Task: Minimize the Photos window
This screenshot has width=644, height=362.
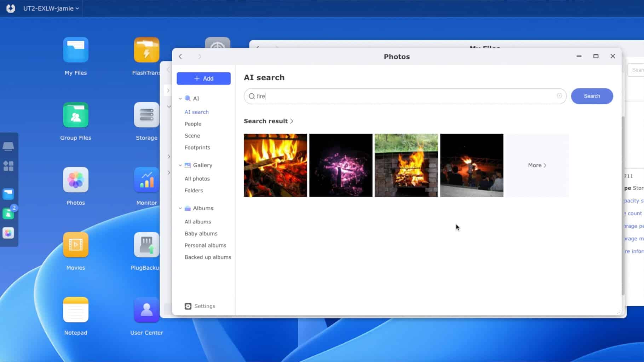Action: coord(579,56)
